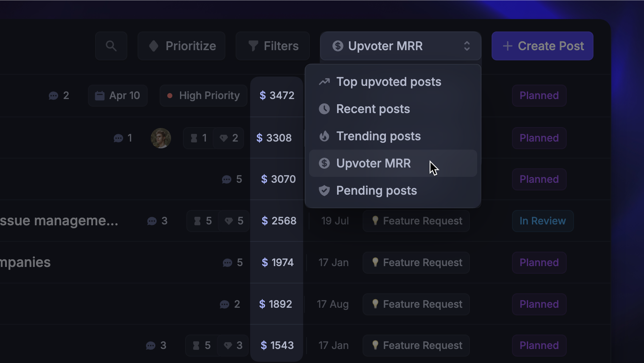Expand the chevron on the sorting selector

click(467, 45)
